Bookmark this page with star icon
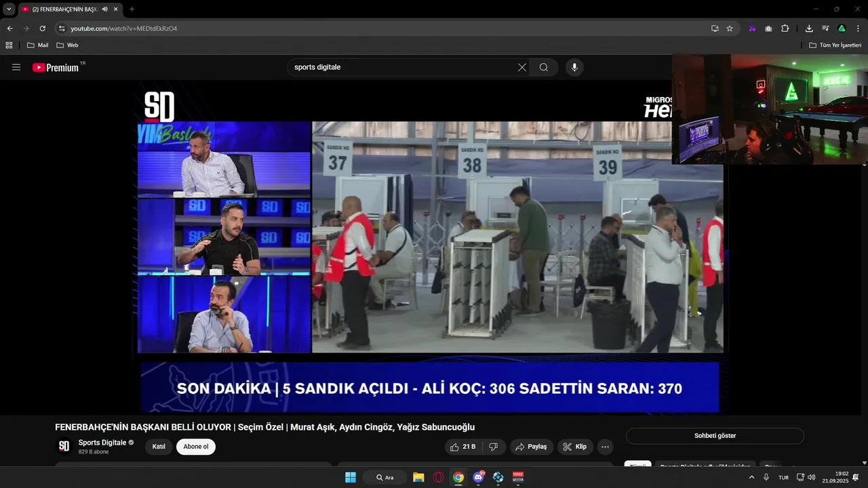 coord(730,28)
